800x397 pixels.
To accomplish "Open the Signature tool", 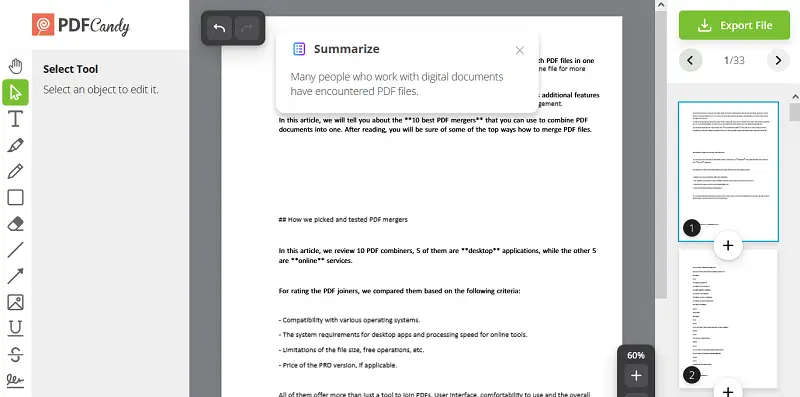I will click(15, 380).
